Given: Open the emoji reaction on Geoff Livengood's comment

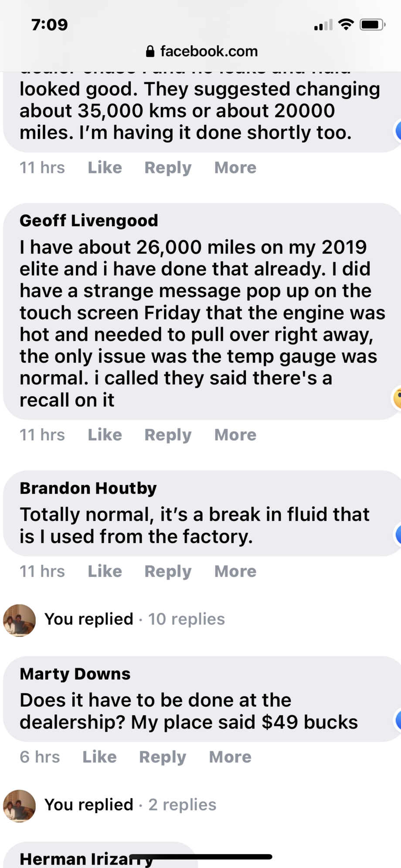Looking at the screenshot, I should 397,397.
